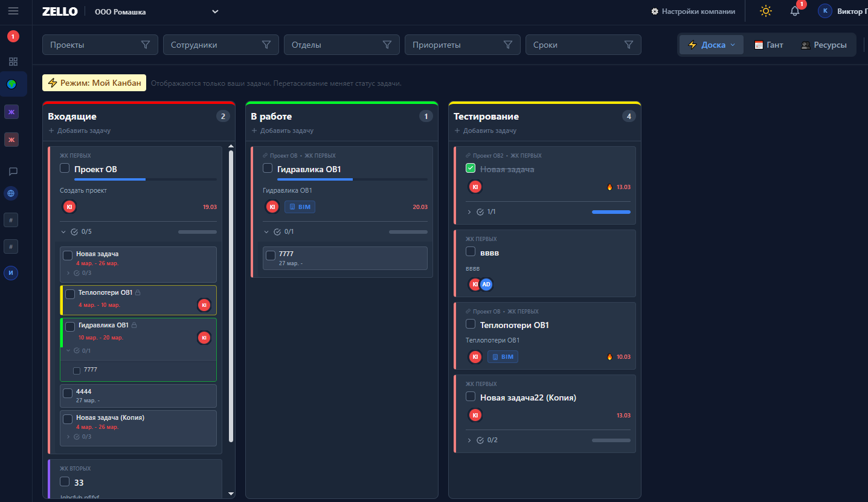Open the chat icon in the sidebar

tap(13, 172)
